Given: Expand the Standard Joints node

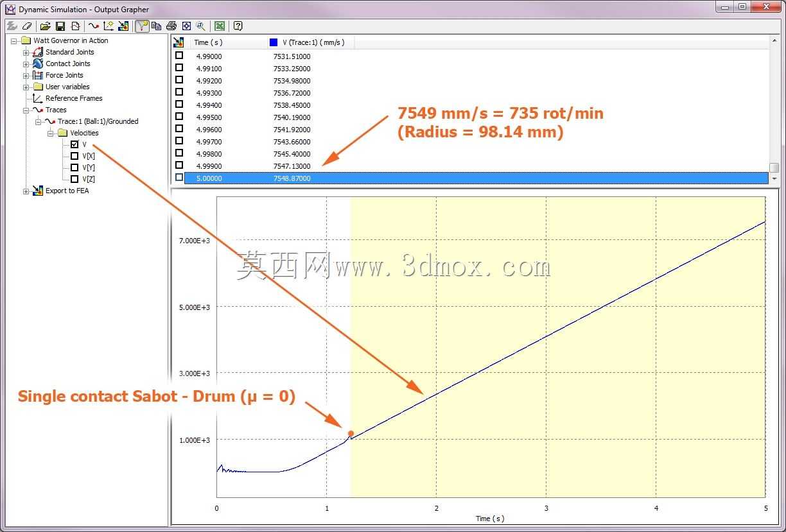Looking at the screenshot, I should 26,52.
